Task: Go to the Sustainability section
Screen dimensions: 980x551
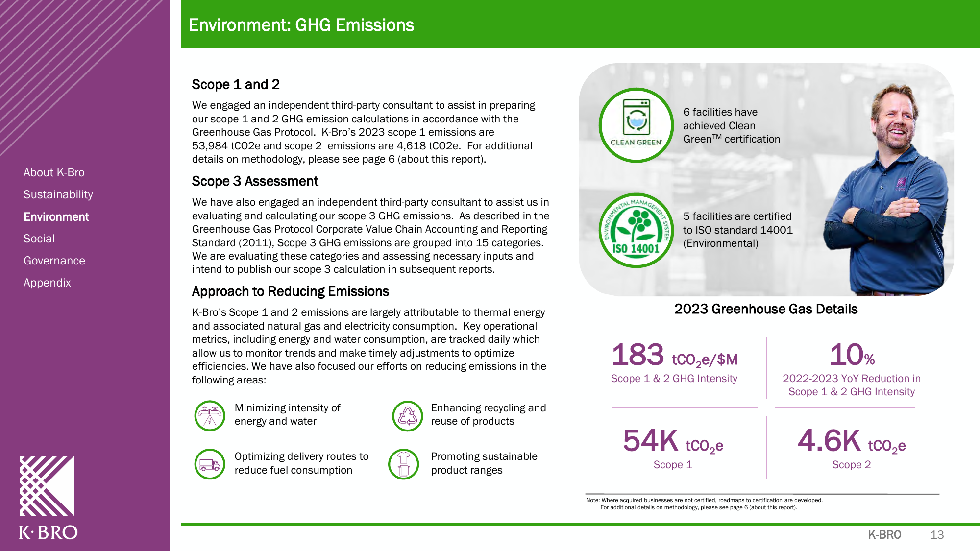Action: 58,194
